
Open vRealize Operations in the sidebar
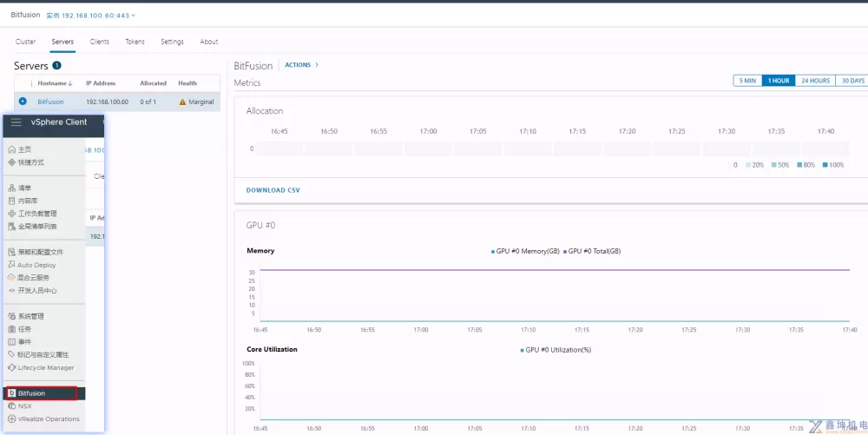(43, 419)
